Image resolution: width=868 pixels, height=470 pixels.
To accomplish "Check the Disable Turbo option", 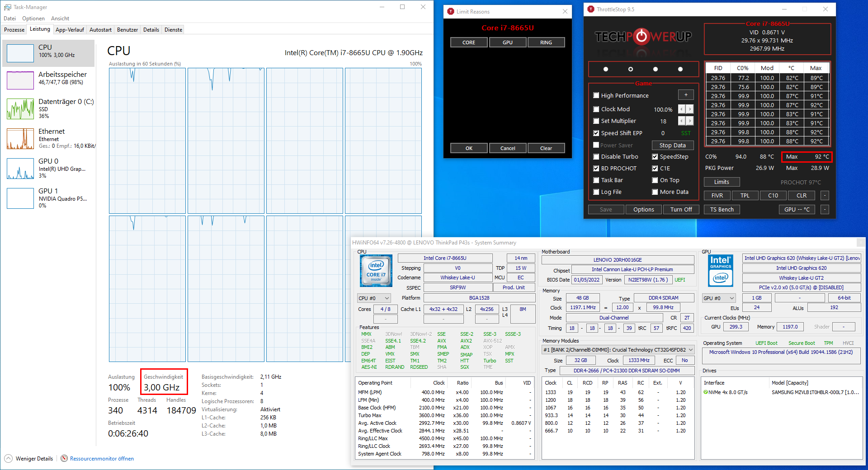I will pyautogui.click(x=596, y=156).
